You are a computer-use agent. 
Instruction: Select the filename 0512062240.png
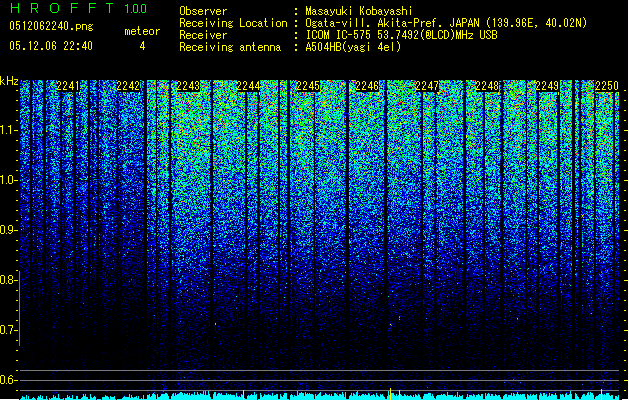coord(51,26)
